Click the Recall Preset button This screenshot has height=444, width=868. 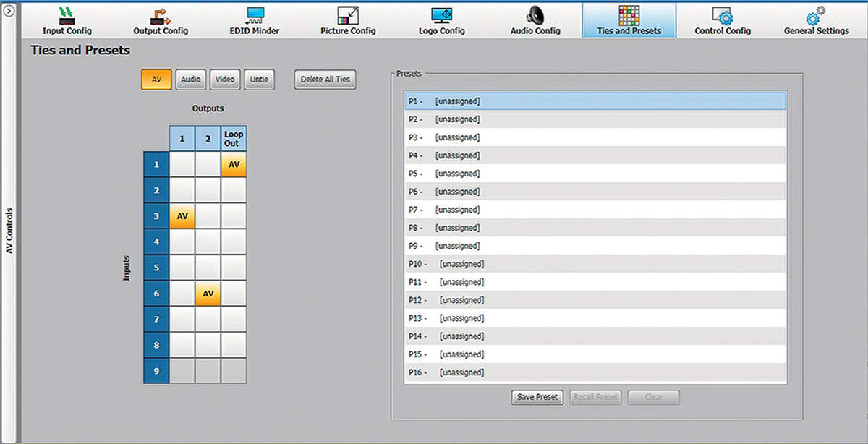point(595,397)
